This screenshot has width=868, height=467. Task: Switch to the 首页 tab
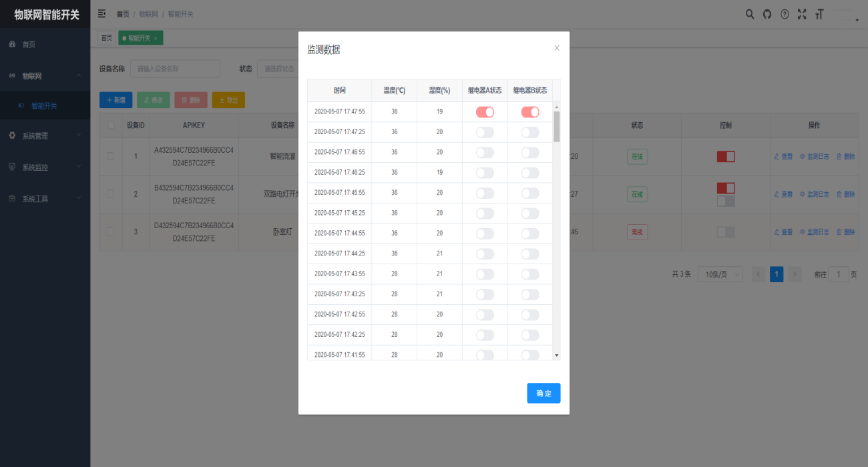107,38
